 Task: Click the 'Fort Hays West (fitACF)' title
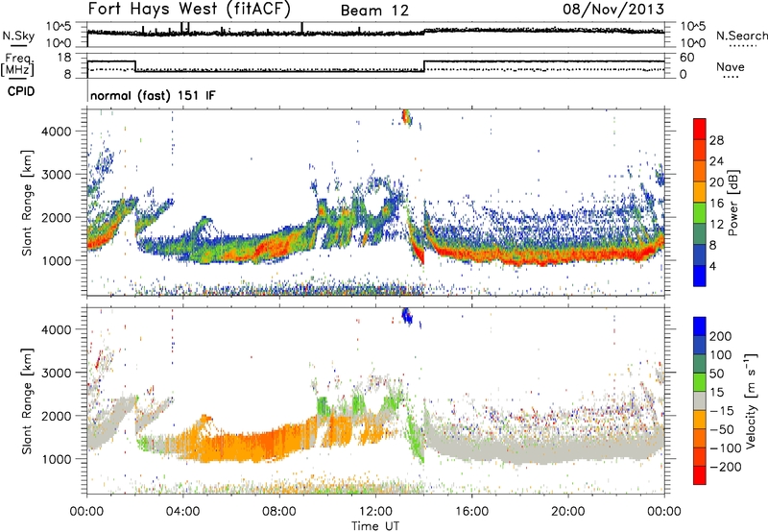click(188, 9)
